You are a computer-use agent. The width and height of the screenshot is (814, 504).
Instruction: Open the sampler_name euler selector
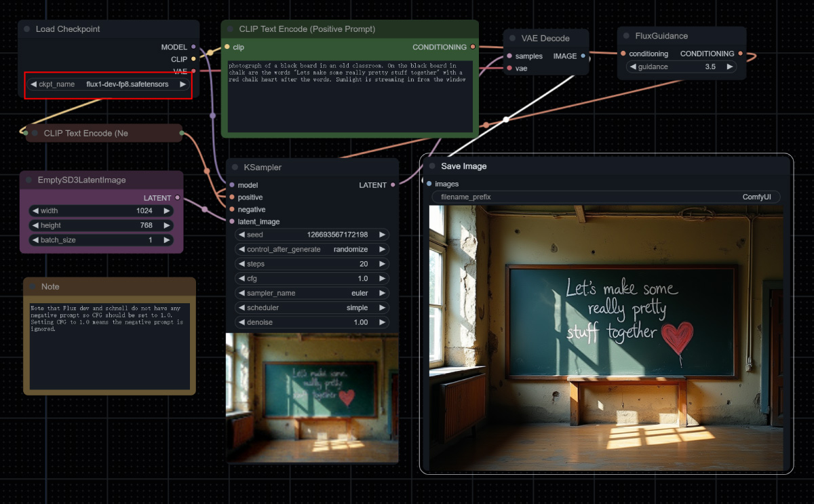coord(312,293)
